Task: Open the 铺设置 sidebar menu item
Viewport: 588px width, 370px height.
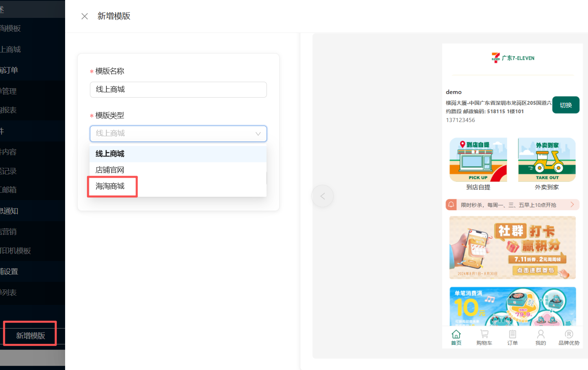Action: point(10,272)
